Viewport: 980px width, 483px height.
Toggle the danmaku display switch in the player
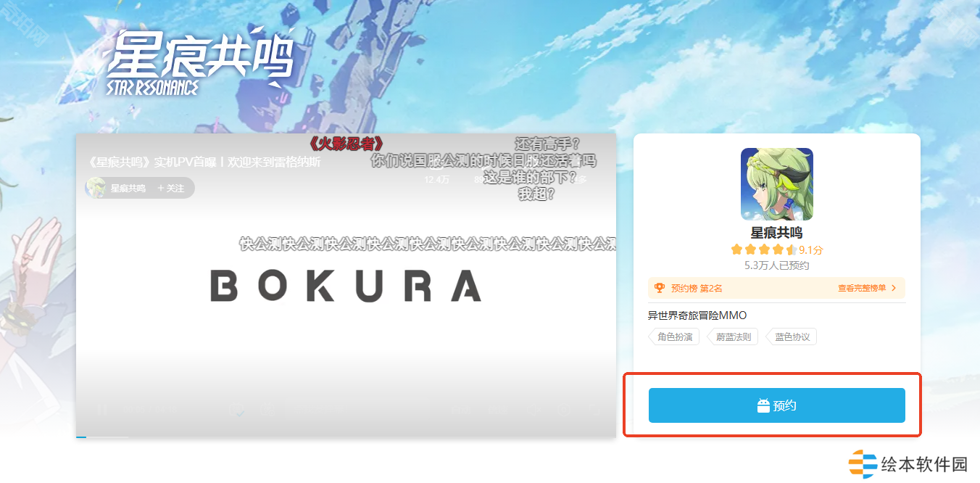point(237,410)
